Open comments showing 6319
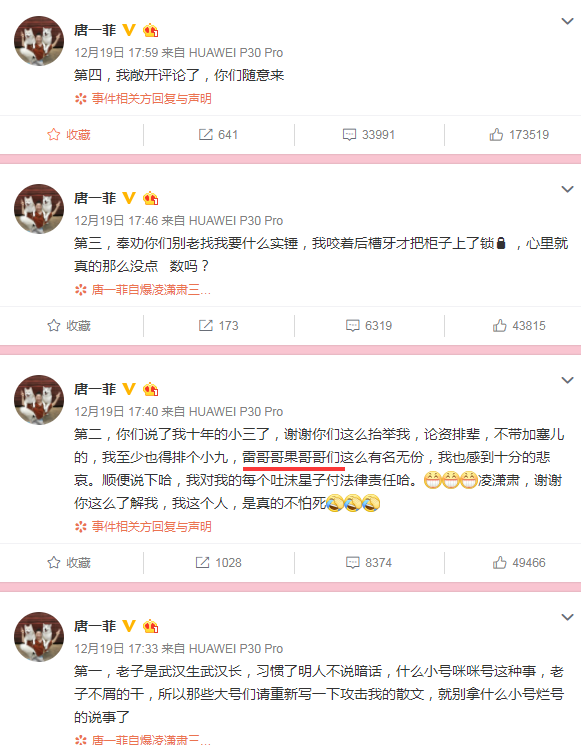 369,326
